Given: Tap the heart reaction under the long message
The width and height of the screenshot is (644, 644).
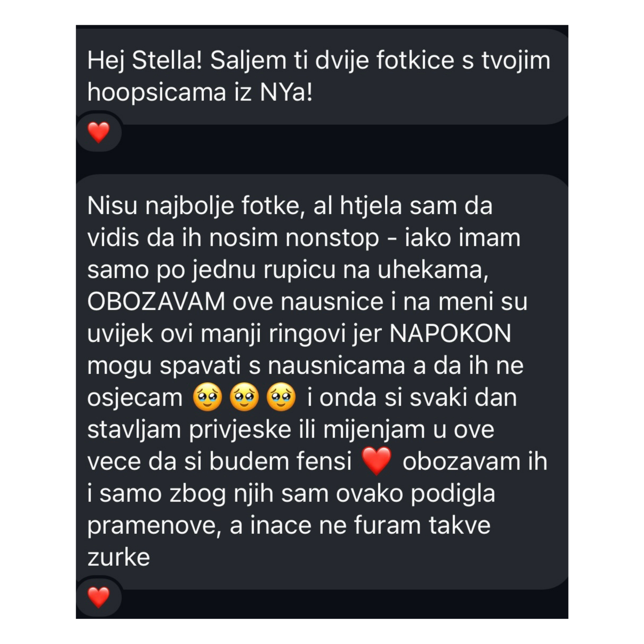Looking at the screenshot, I should click(98, 597).
